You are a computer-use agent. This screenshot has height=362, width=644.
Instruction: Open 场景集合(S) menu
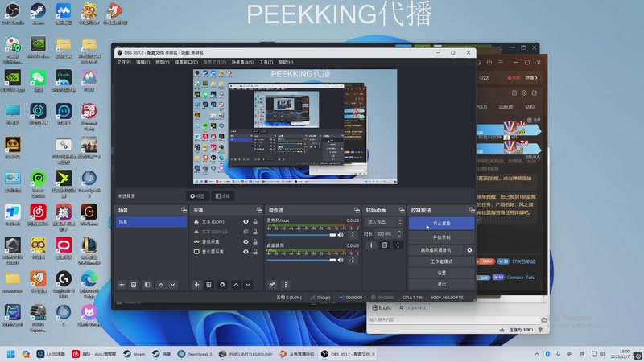(243, 62)
